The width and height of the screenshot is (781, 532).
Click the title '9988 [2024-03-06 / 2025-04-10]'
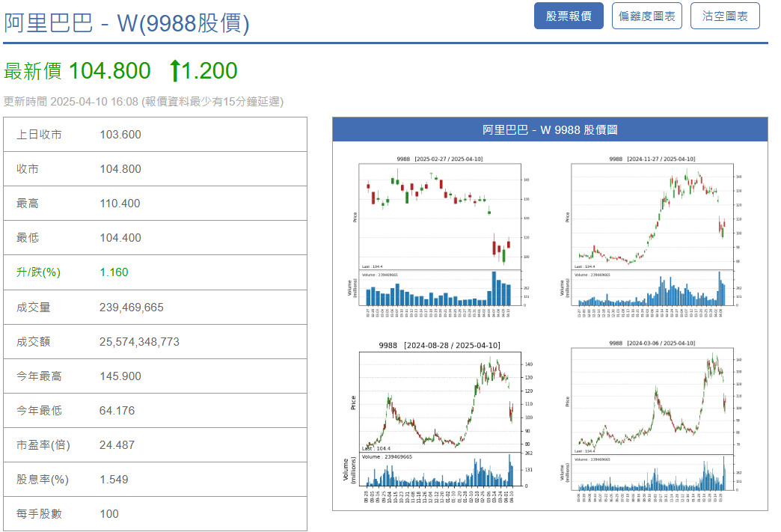(652, 343)
